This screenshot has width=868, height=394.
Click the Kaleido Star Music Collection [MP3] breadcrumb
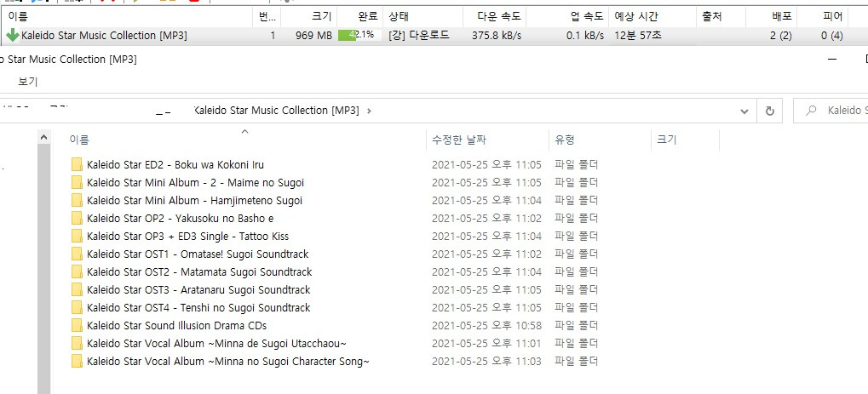pyautogui.click(x=277, y=111)
